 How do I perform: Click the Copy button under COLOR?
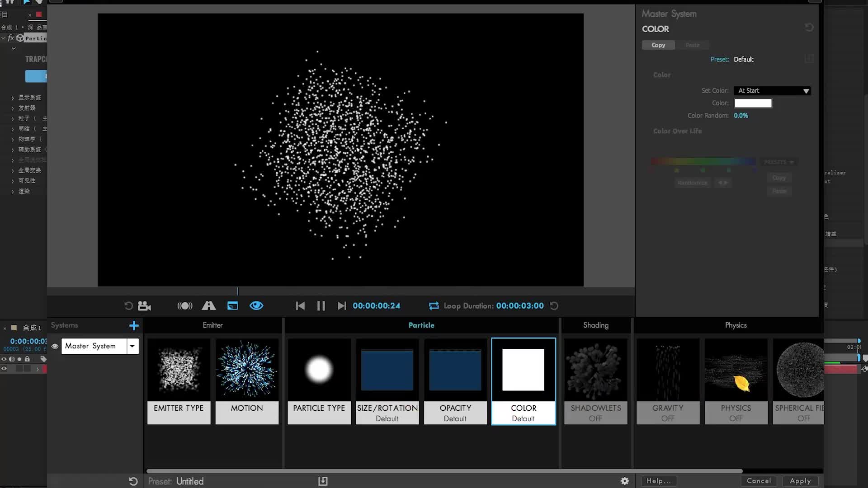(x=658, y=45)
